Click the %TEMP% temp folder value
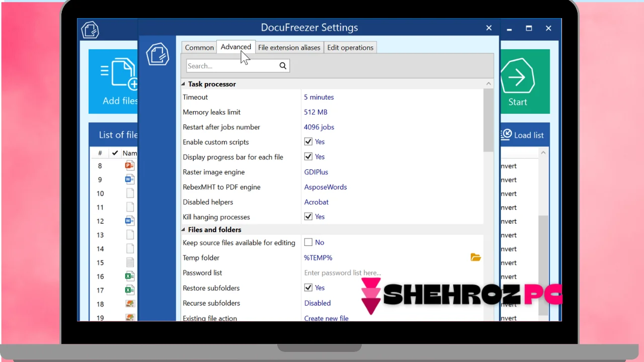The height and width of the screenshot is (362, 644). coord(318,257)
